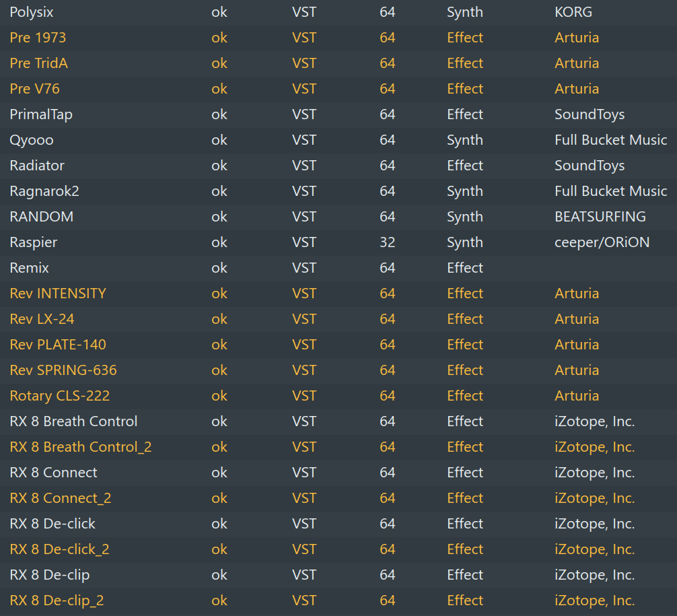Pick the Rotary CLS-222 effect
Viewport: 677px width, 616px height.
pos(60,396)
